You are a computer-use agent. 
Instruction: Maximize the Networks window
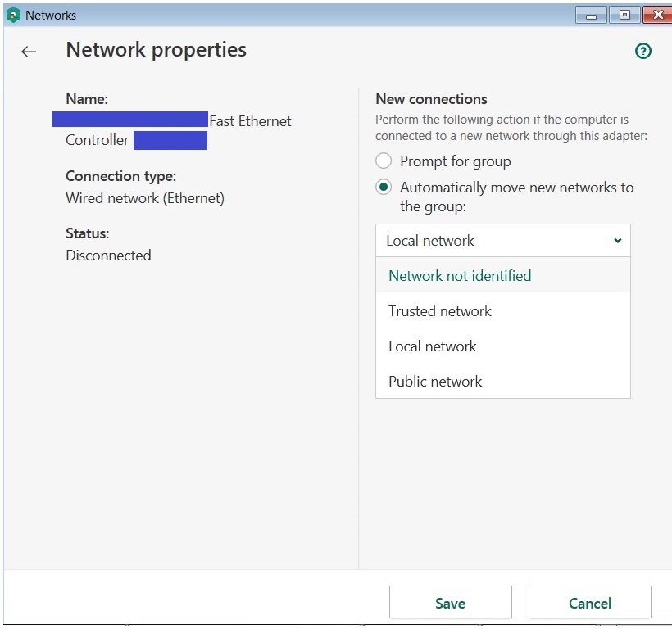click(x=624, y=15)
